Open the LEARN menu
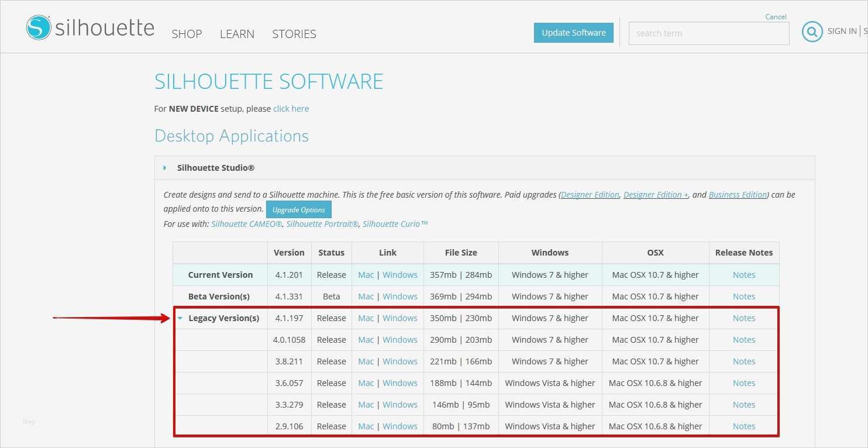 (x=237, y=34)
